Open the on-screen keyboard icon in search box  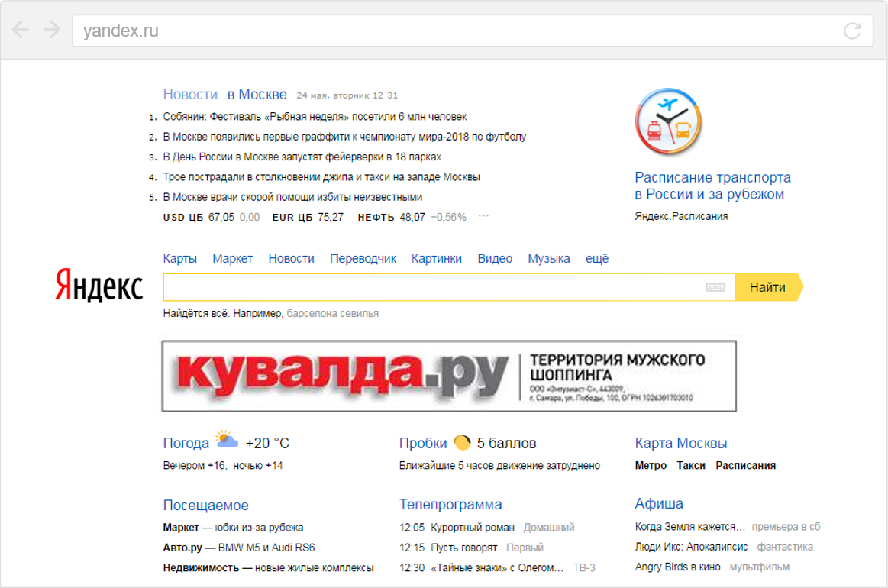715,287
